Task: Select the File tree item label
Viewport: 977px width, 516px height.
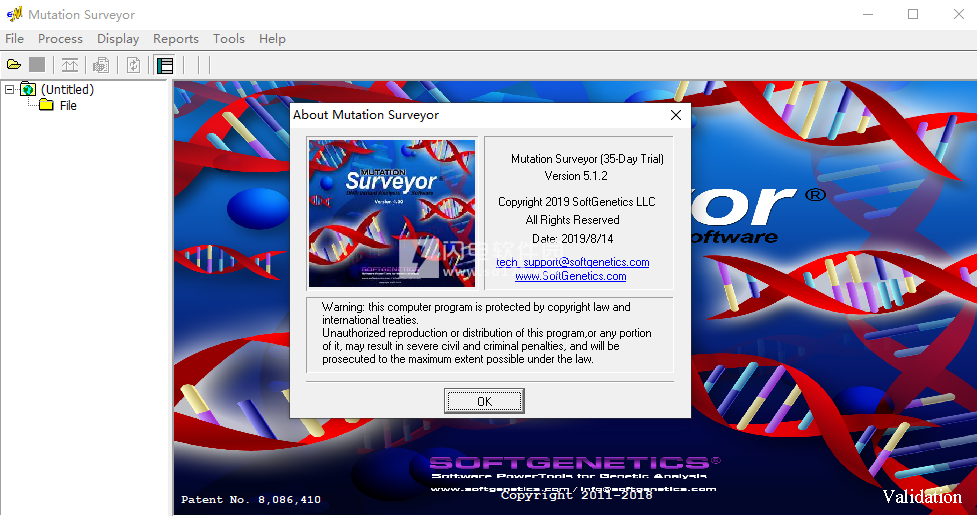Action: [x=68, y=105]
